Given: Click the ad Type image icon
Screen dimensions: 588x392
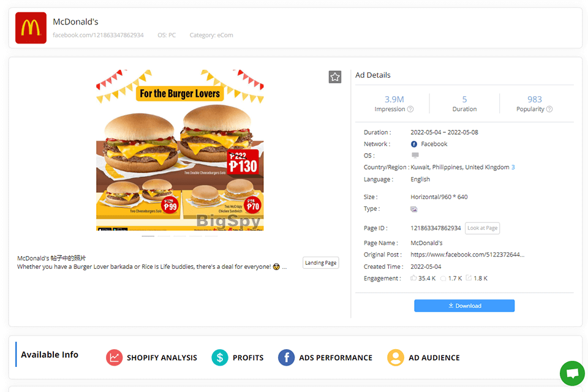Looking at the screenshot, I should 414,209.
